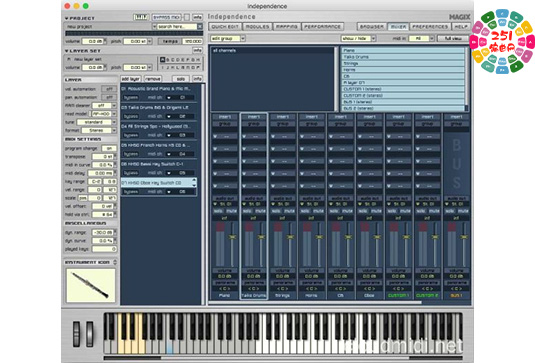The image size is (535, 363).
Task: Click the search here field
Action: click(x=177, y=27)
